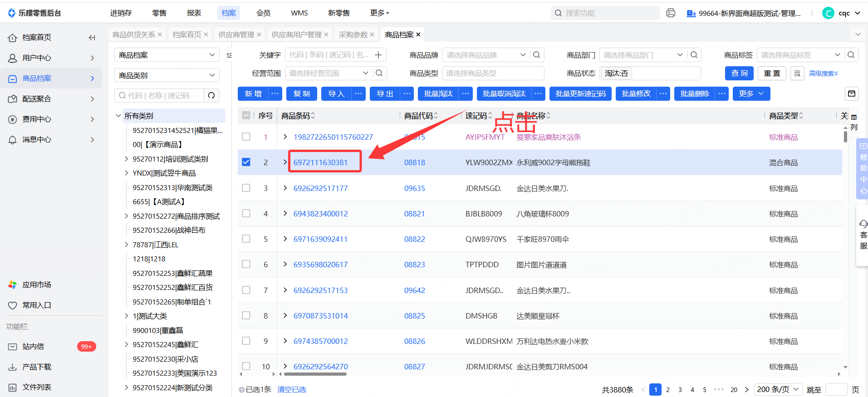This screenshot has width=868, height=397.
Task: Click 搜索功能 search box
Action: coord(605,13)
